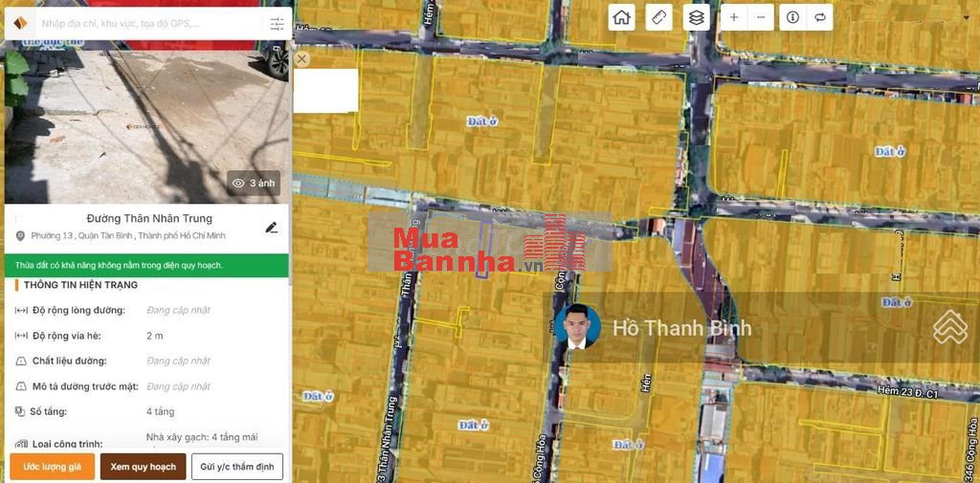The height and width of the screenshot is (483, 980).
Task: Click the home icon in map toolbar
Action: pyautogui.click(x=622, y=17)
